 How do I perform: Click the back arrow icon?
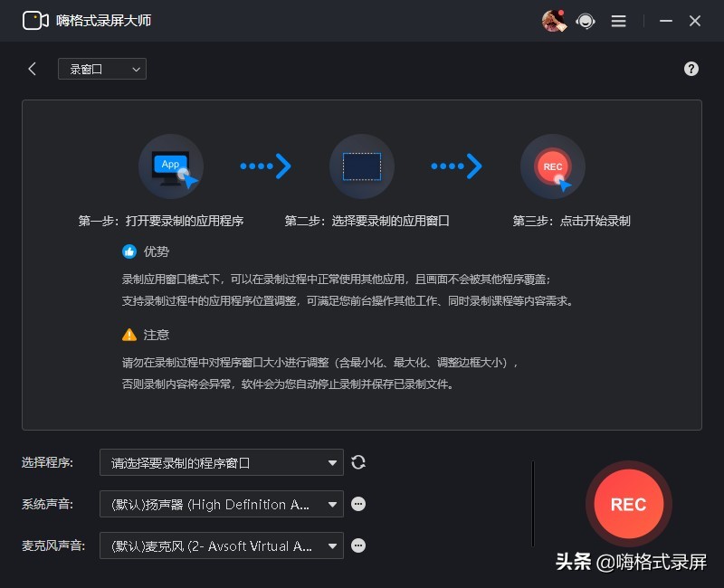(x=32, y=69)
